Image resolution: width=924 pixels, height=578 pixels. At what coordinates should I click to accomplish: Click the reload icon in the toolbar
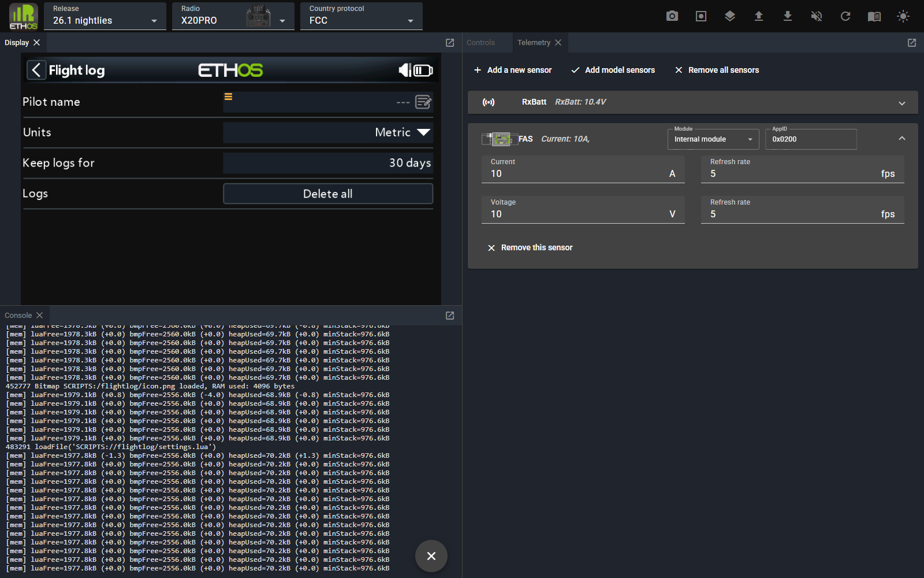click(845, 16)
